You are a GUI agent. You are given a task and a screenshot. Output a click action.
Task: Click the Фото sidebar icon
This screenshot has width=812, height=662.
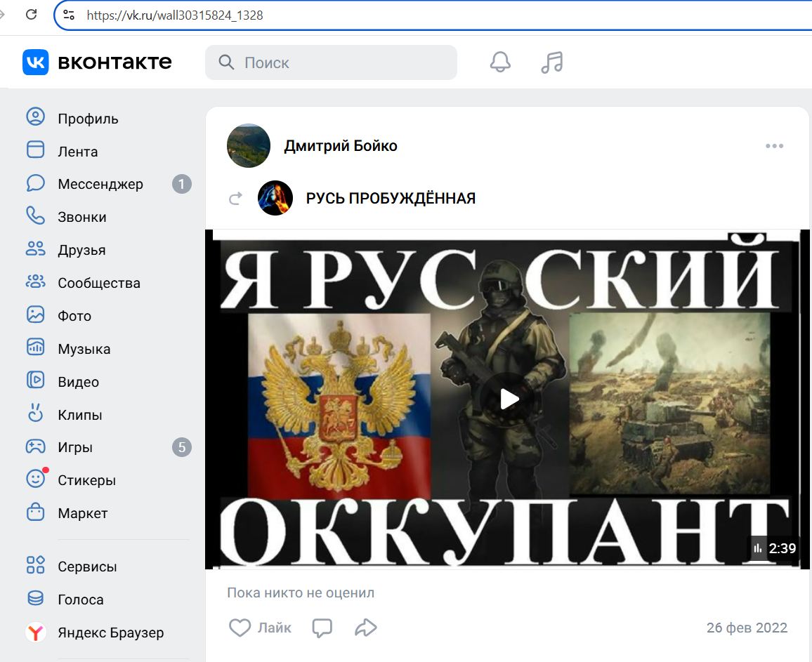coord(35,315)
